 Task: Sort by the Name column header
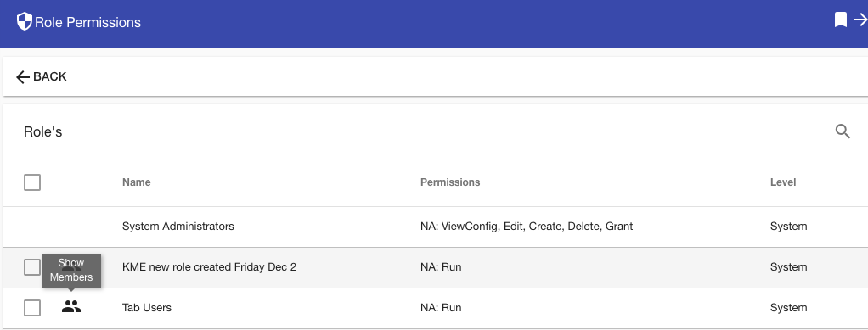(136, 182)
